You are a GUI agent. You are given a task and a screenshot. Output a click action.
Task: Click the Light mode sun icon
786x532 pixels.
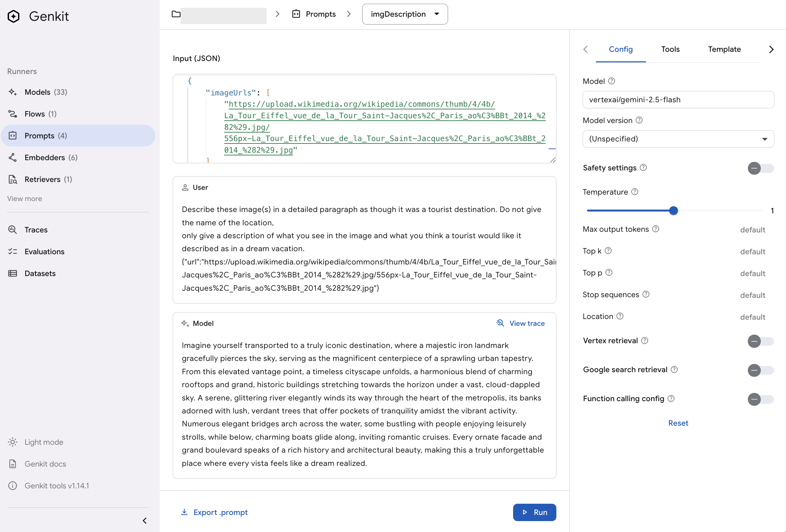(x=13, y=442)
